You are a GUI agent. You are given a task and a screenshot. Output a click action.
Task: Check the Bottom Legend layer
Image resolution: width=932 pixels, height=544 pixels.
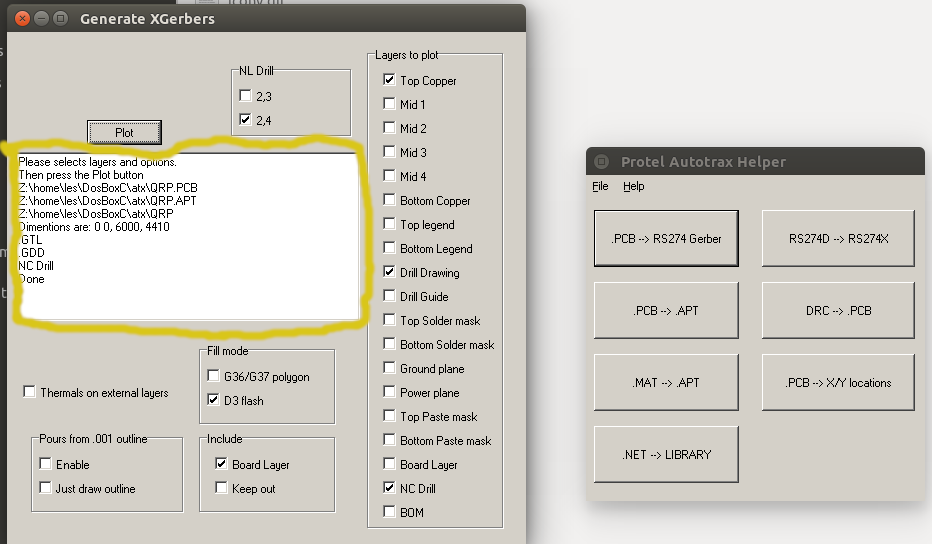pyautogui.click(x=389, y=247)
